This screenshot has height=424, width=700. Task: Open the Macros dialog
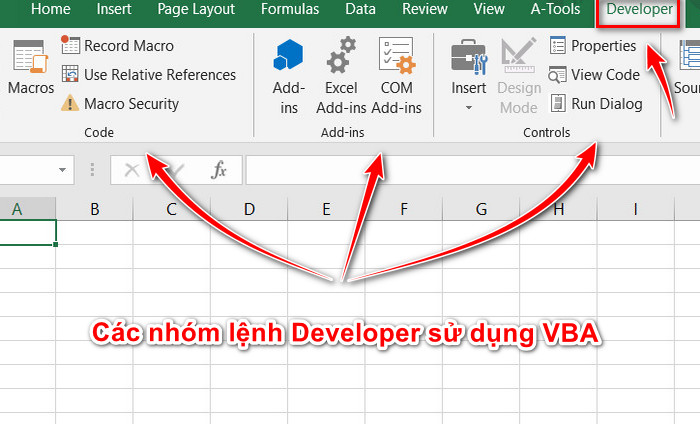click(30, 67)
